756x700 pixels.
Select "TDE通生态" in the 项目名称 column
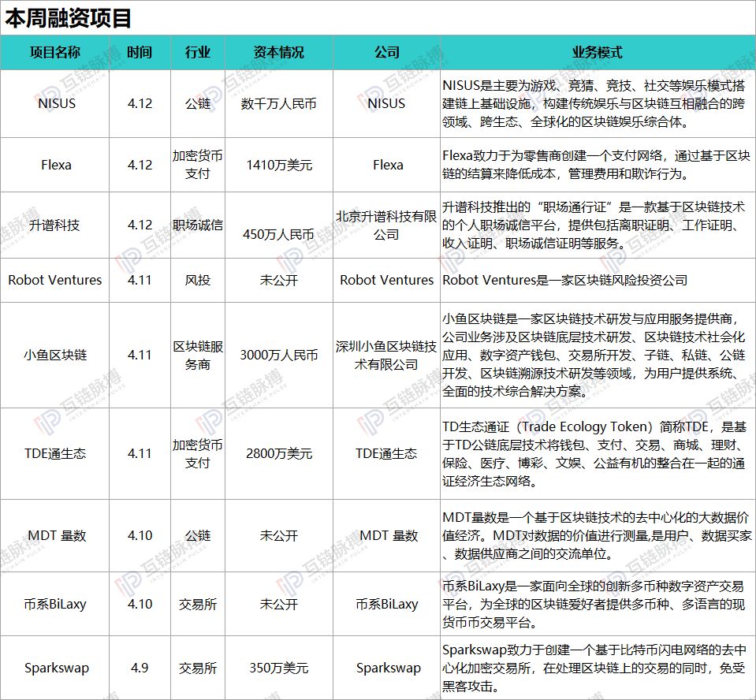coord(55,453)
